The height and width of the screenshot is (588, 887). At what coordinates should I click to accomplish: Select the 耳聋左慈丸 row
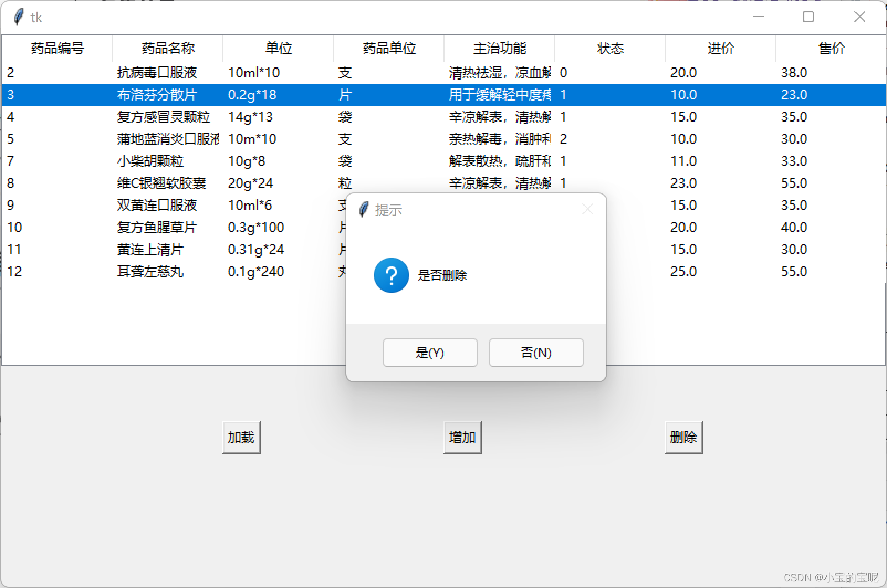pos(174,271)
